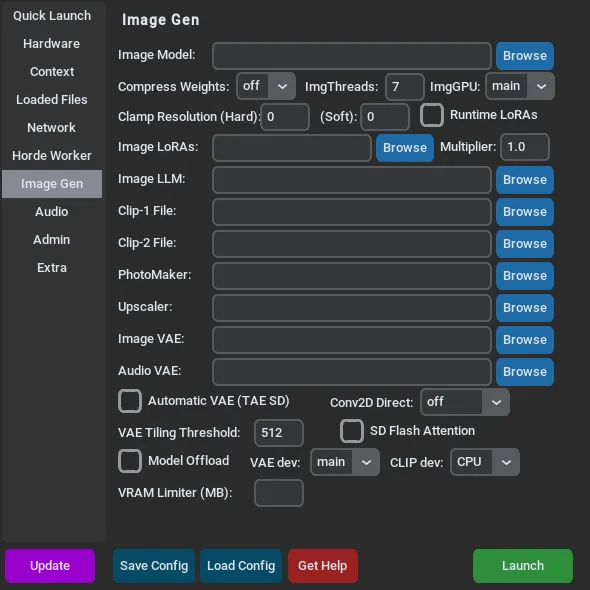Expand the VAE dev dropdown
The height and width of the screenshot is (590, 590).
pyautogui.click(x=345, y=462)
